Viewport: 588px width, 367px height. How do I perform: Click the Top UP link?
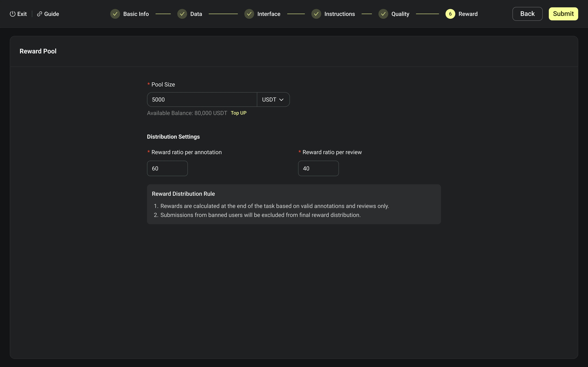click(238, 113)
